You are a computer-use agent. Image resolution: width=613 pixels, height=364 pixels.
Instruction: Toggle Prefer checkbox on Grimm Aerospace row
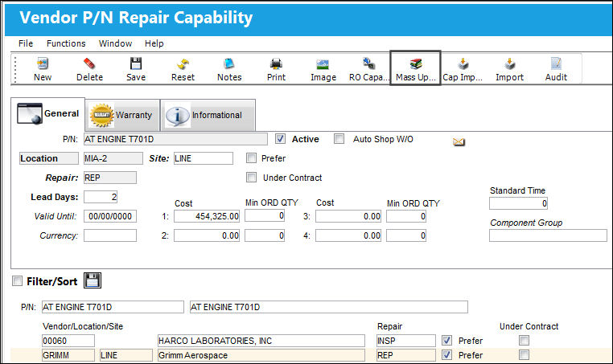coord(446,354)
